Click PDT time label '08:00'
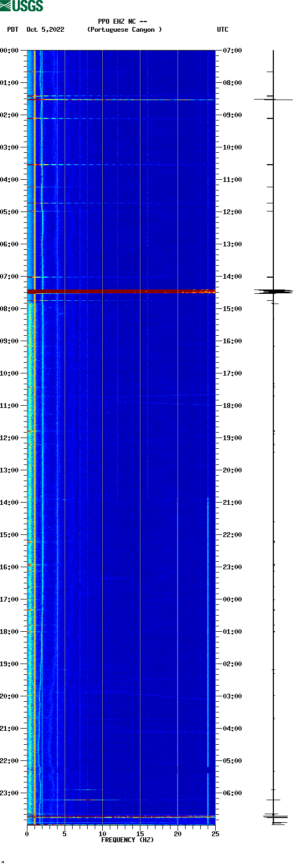The image size is (297, 868). coord(9,309)
